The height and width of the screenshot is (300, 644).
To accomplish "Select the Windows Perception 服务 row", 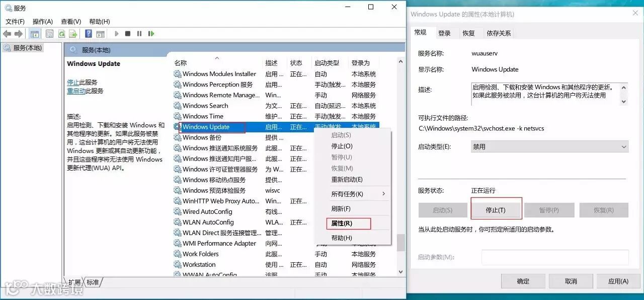I will (276, 85).
